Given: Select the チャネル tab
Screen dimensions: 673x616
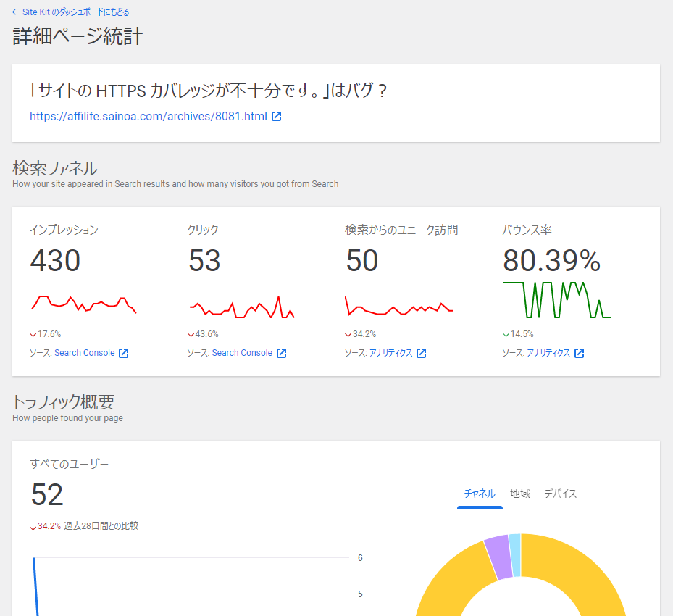Looking at the screenshot, I should click(480, 494).
